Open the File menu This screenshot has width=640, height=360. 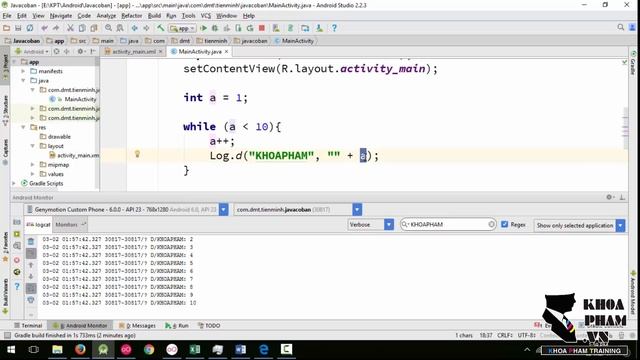pyautogui.click(x=7, y=16)
